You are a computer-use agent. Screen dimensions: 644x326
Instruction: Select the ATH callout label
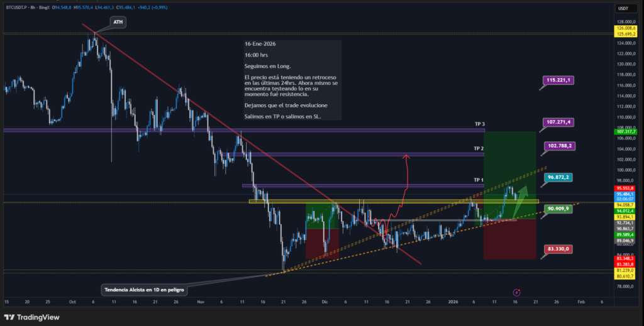click(x=118, y=22)
